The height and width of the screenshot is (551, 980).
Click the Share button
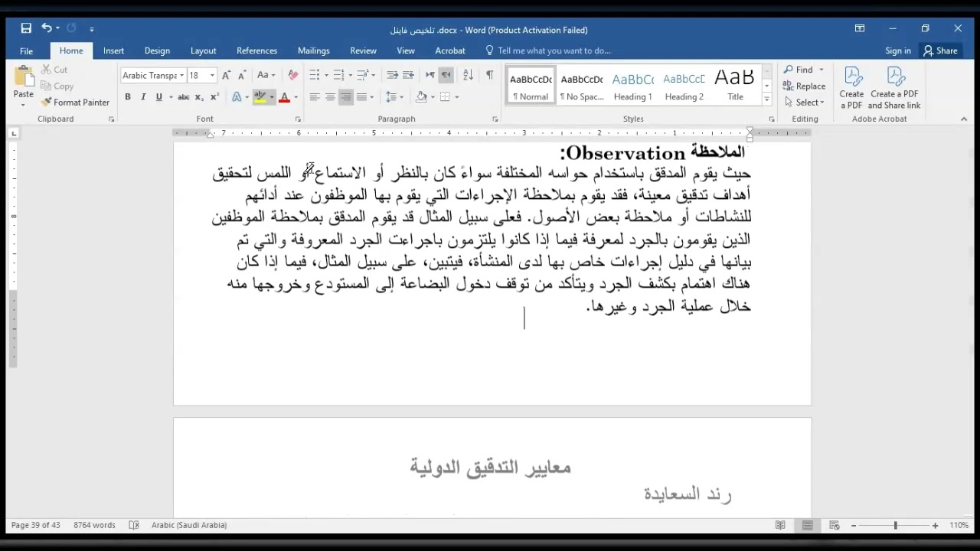pyautogui.click(x=940, y=51)
